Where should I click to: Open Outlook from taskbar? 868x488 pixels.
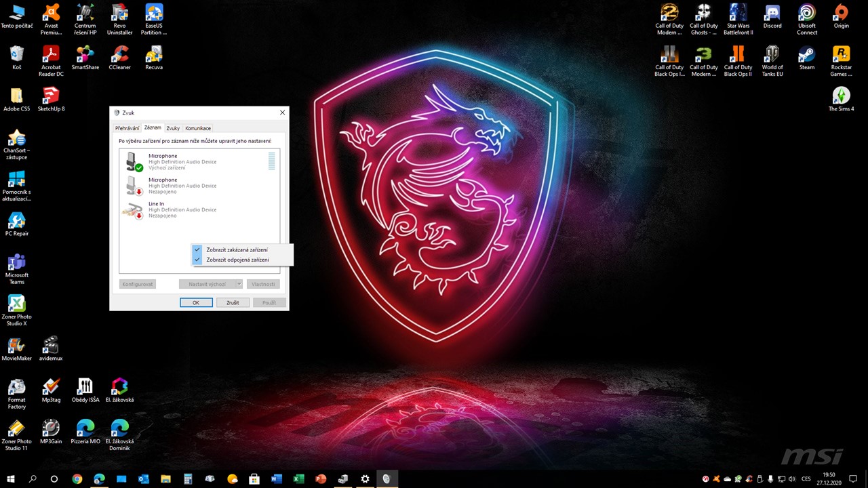pos(144,479)
